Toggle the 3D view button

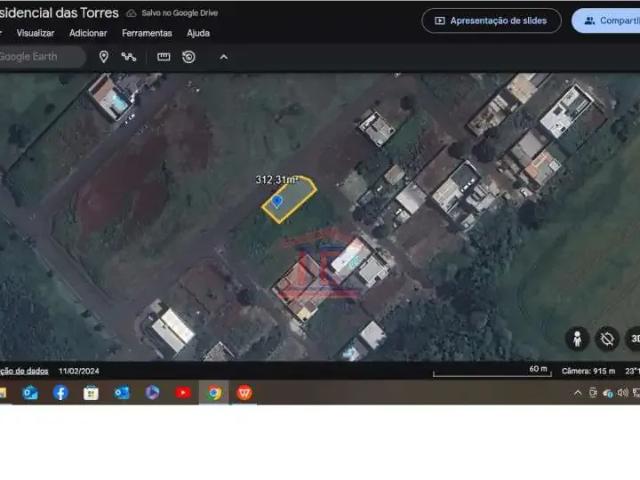(x=633, y=339)
